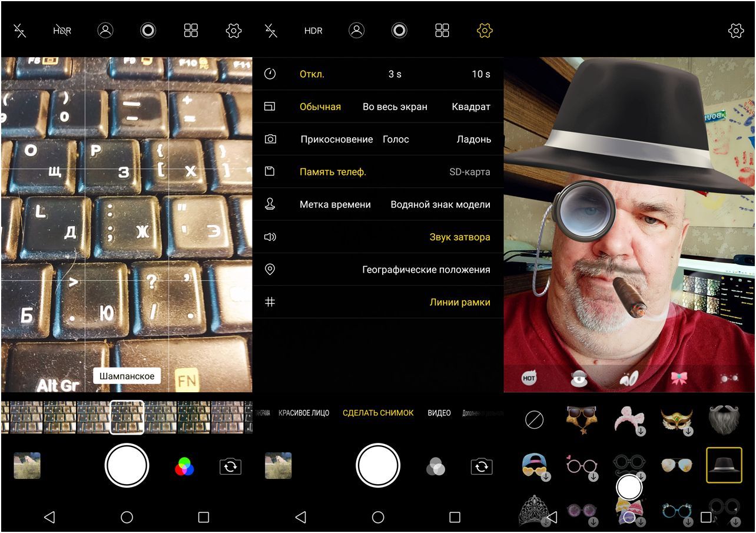Image resolution: width=756 pixels, height=533 pixels.
Task: Pick the gold masquerade mask sticker
Action: 676,419
